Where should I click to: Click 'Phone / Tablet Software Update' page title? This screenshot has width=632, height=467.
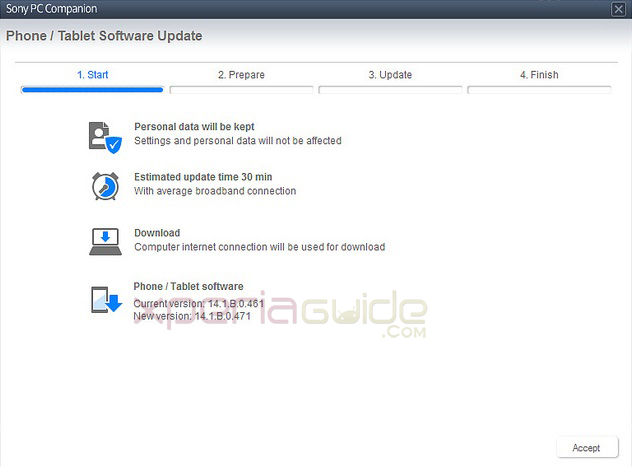point(104,36)
